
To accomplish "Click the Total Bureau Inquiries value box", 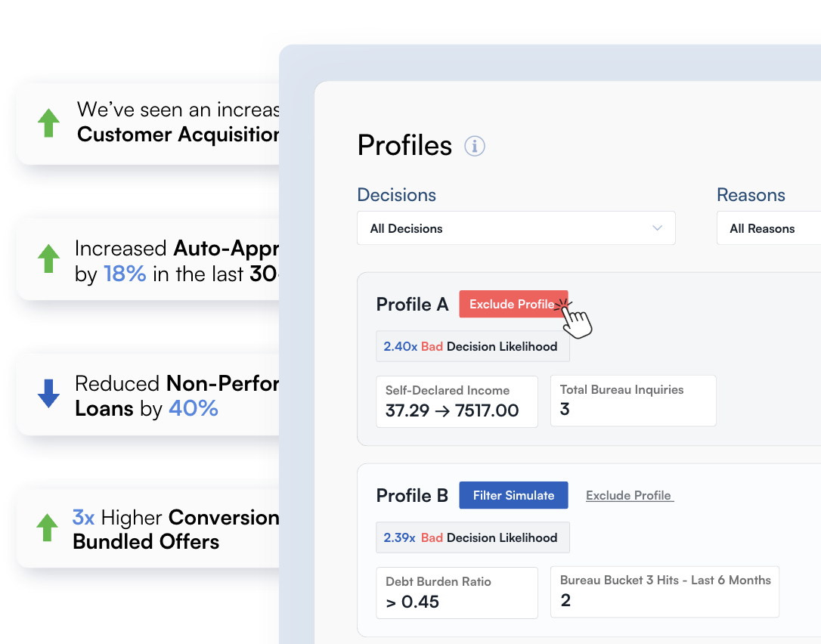I will (x=633, y=401).
